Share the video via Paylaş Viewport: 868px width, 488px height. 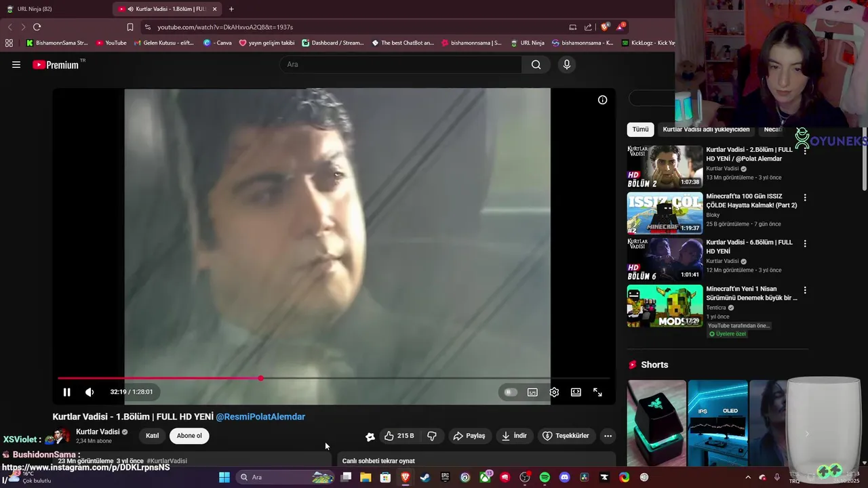[x=469, y=436]
